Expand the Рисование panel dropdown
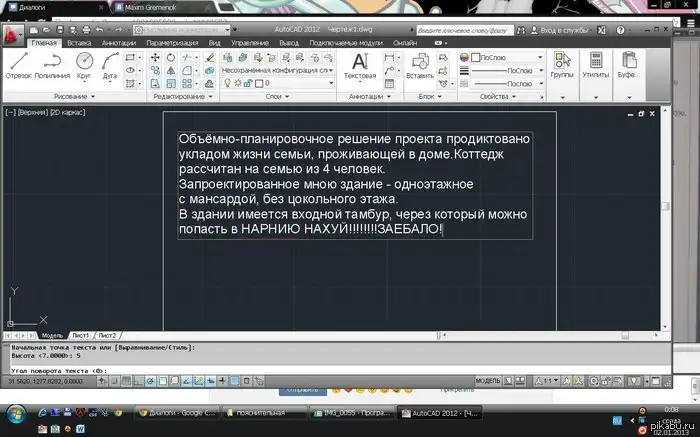The image size is (700, 437). (75, 97)
